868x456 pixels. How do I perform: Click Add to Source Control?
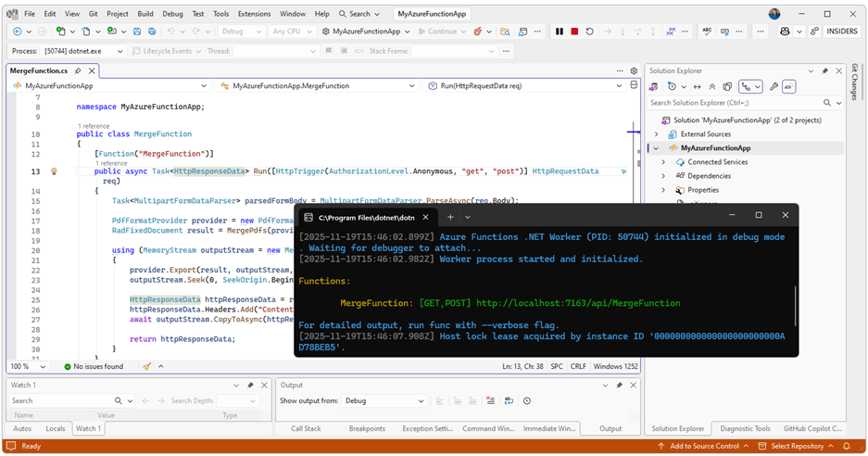point(704,446)
